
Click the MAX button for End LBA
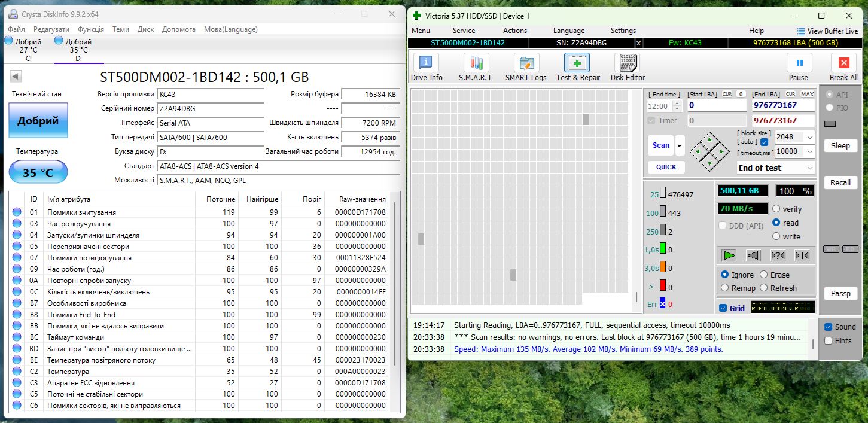808,94
